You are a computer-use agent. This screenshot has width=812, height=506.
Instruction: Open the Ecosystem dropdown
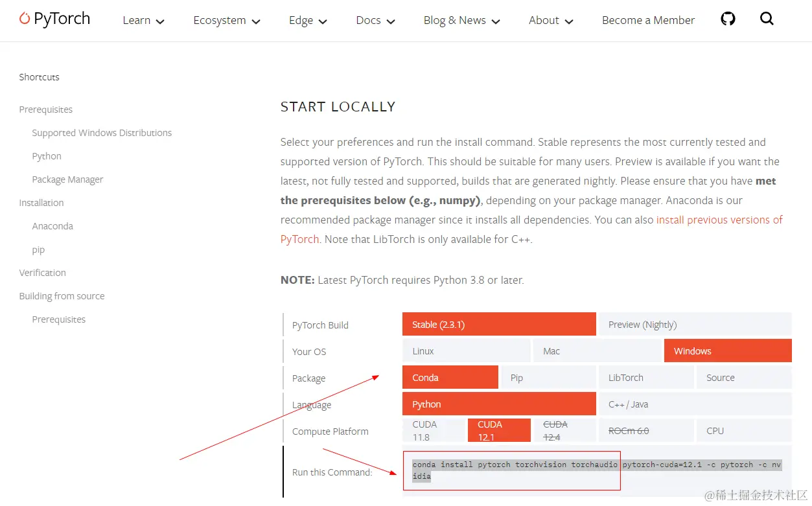(x=226, y=21)
